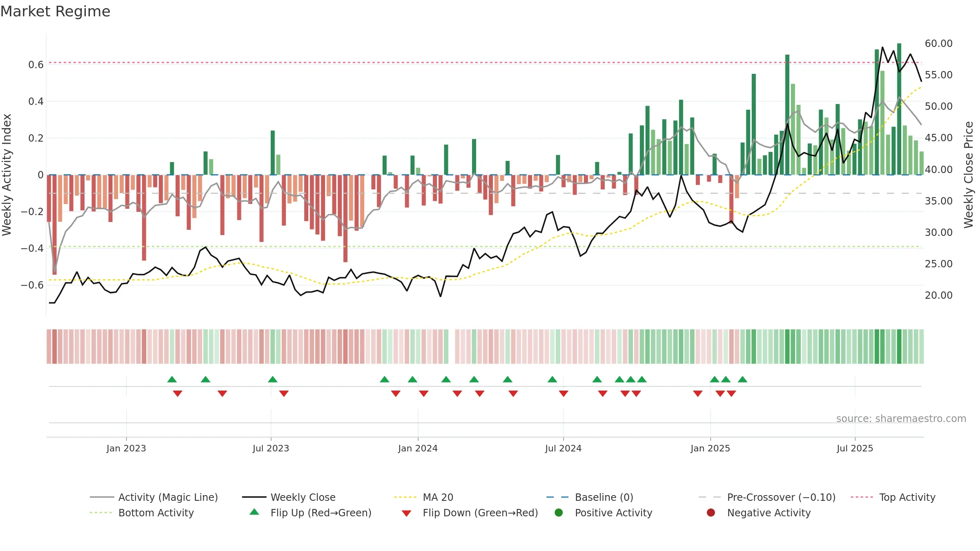The height and width of the screenshot is (551, 980).
Task: Click the Jul 2025 x-axis label
Action: [855, 448]
